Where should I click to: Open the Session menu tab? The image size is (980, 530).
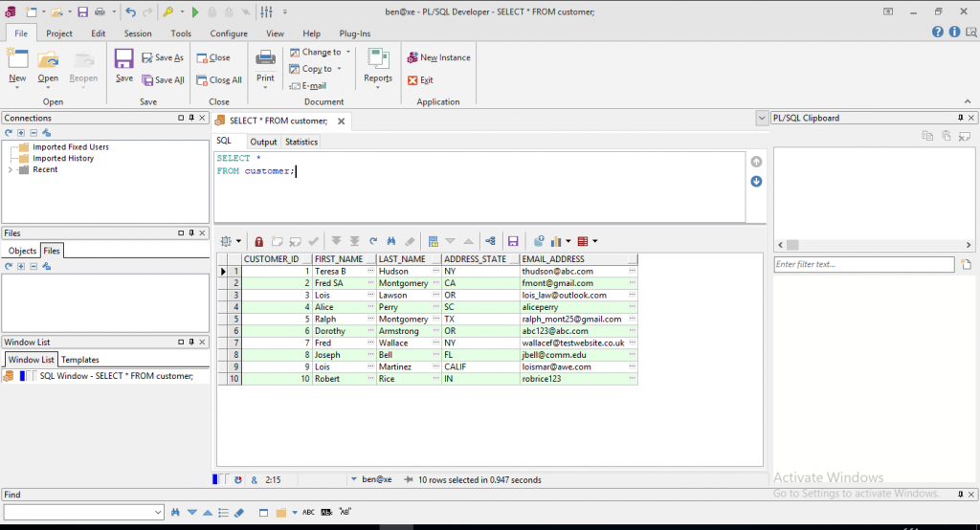point(138,33)
